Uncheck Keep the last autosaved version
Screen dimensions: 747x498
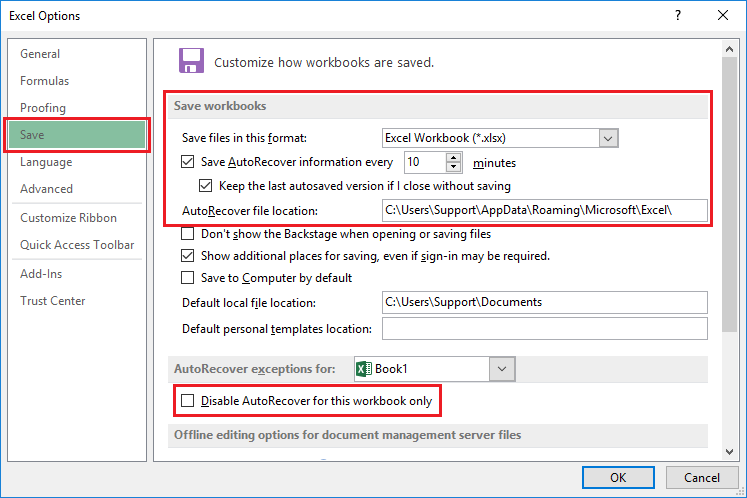(206, 185)
